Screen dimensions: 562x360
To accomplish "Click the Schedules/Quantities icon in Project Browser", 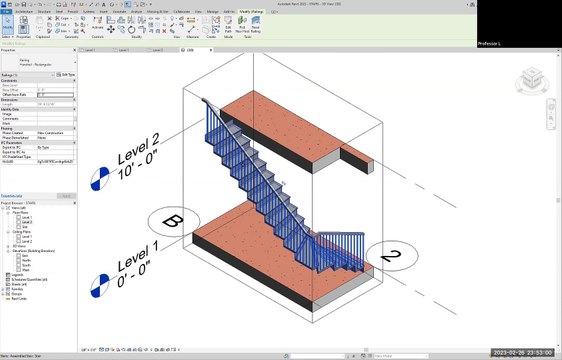I will (x=8, y=279).
